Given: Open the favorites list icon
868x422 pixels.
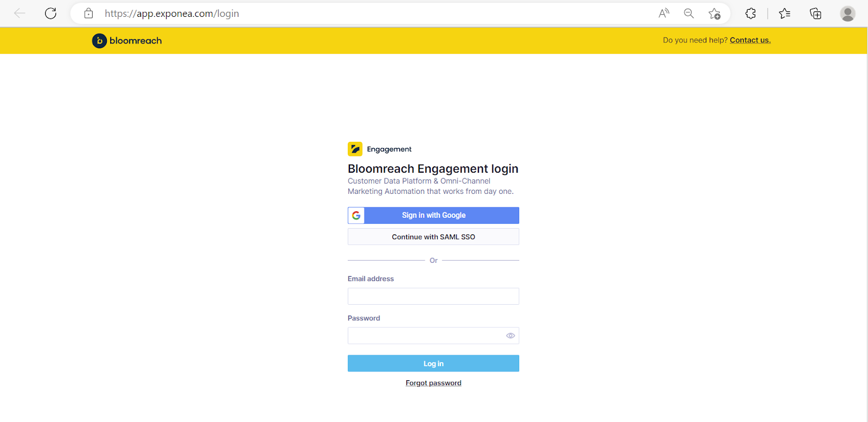Looking at the screenshot, I should pyautogui.click(x=784, y=14).
